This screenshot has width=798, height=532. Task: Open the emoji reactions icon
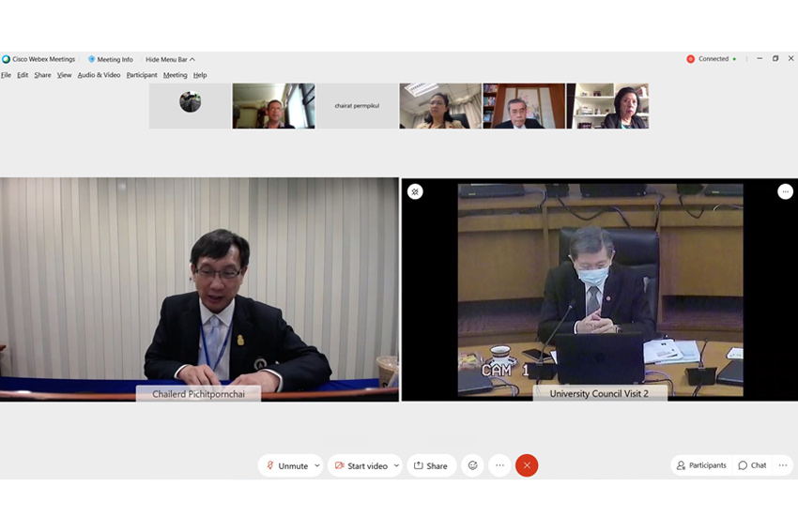click(x=473, y=465)
